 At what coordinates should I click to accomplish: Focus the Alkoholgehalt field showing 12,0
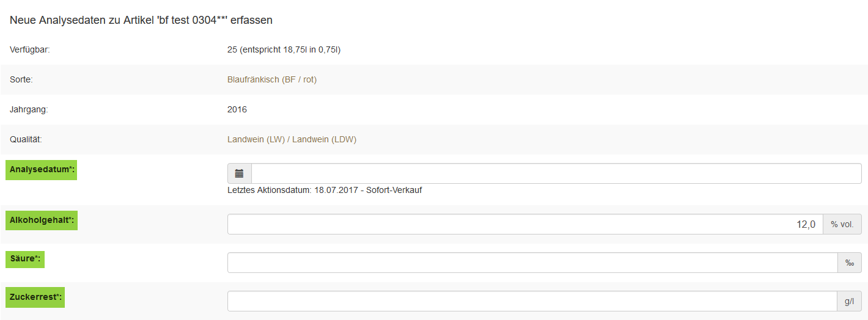[x=525, y=224]
